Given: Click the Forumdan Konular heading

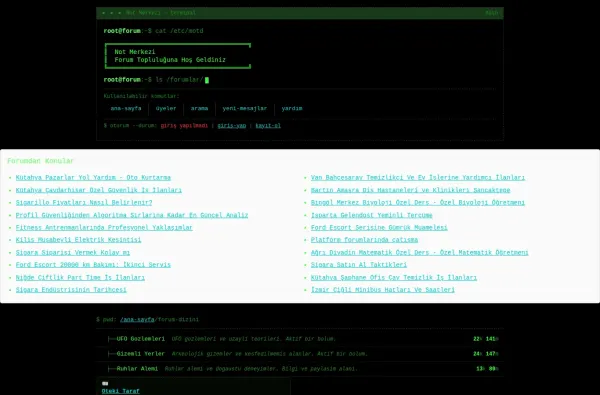Looking at the screenshot, I should [41, 161].
